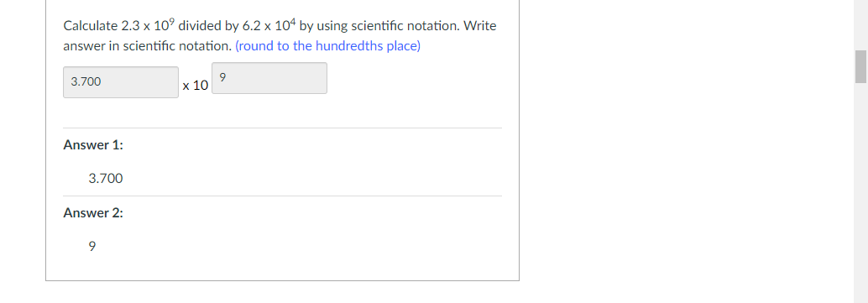Image resolution: width=868 pixels, height=303 pixels.
Task: Click the vertical scrollbar thumb
Action: coord(860,66)
